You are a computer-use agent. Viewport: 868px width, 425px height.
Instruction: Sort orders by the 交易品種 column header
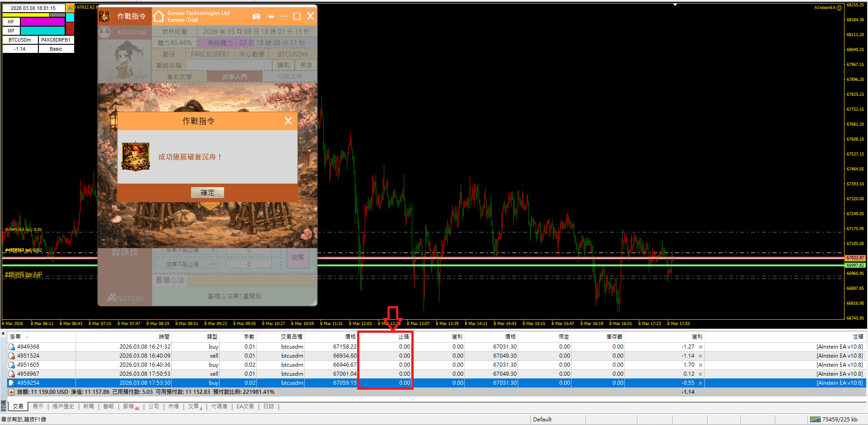point(280,337)
